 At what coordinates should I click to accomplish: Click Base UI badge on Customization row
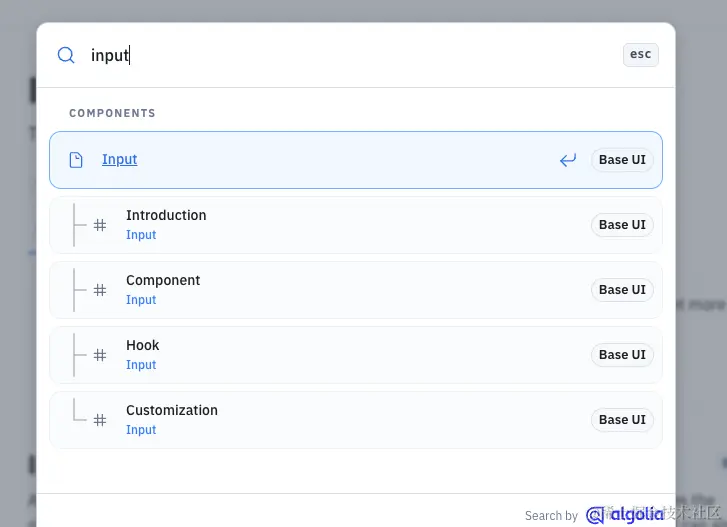(x=622, y=420)
